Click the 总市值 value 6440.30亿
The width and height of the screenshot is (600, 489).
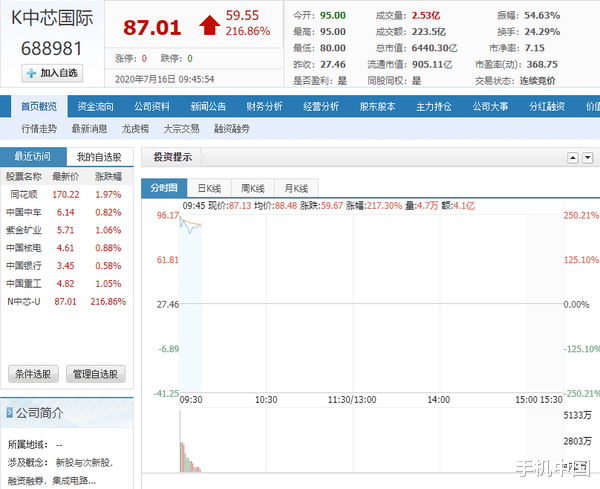point(434,48)
